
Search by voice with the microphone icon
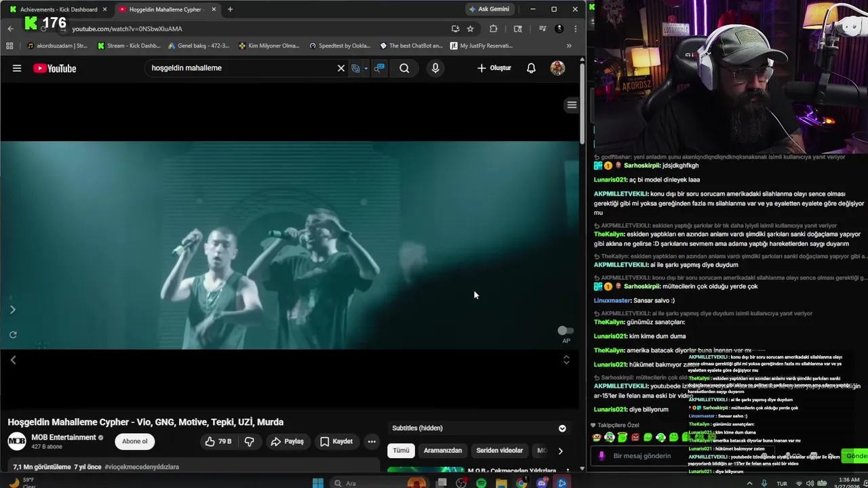[x=435, y=68]
